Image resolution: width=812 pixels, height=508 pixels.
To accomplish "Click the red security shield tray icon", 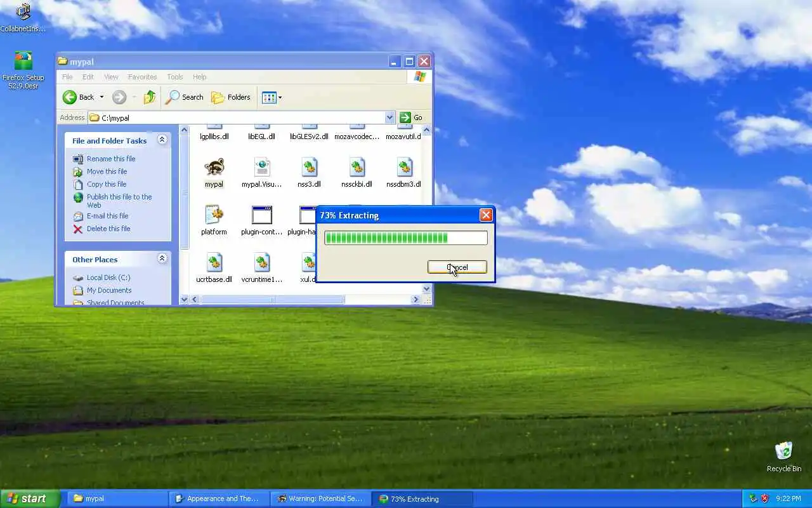I will pyautogui.click(x=764, y=498).
